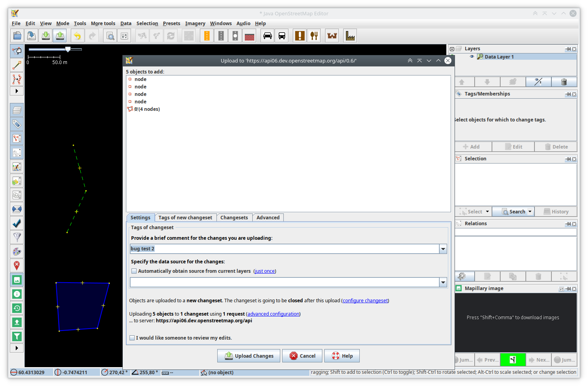
Task: Open the upload comment history dropdown
Action: pos(443,249)
